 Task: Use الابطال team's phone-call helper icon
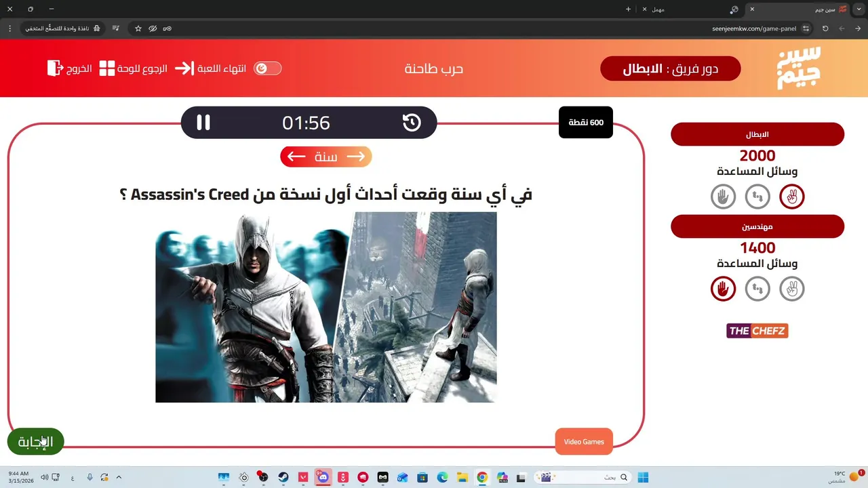pyautogui.click(x=757, y=197)
